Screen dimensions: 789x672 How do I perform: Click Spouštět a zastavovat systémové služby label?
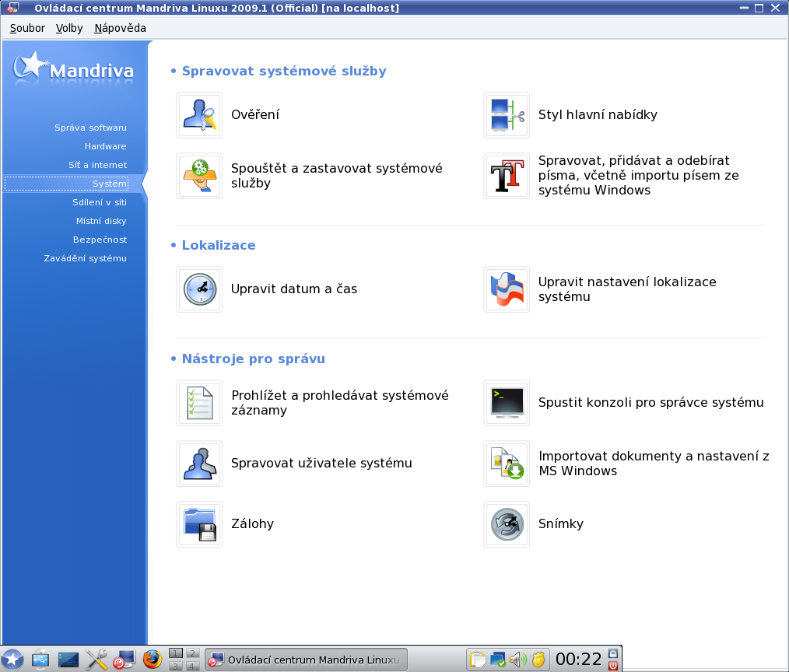pos(337,176)
